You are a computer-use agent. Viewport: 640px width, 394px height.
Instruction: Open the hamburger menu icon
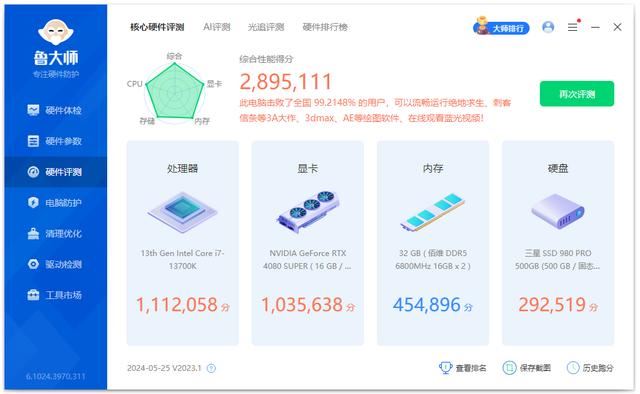coord(572,27)
